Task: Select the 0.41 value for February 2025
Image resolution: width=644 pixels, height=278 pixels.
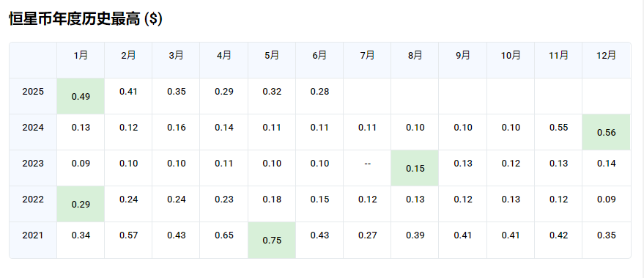Action: point(128,91)
